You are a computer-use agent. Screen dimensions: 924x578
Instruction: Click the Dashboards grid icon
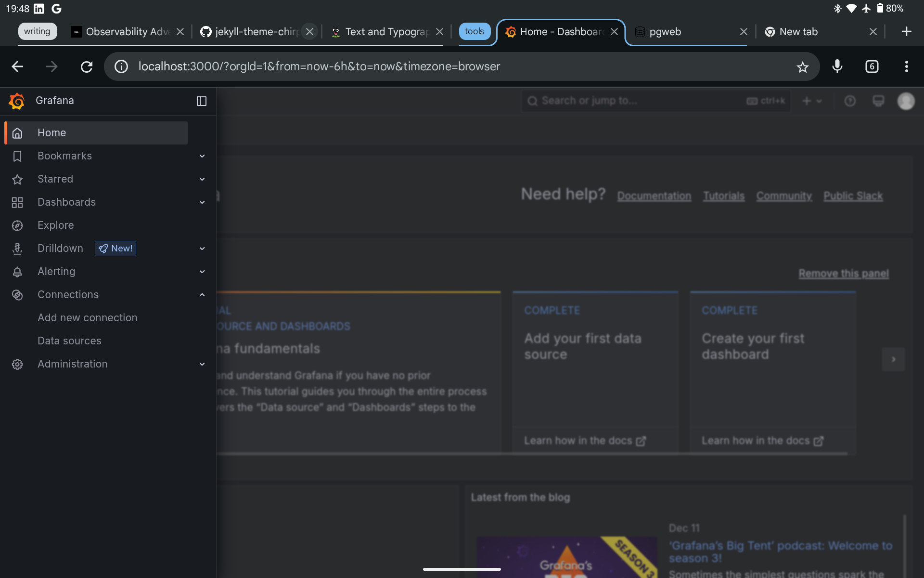tap(17, 202)
